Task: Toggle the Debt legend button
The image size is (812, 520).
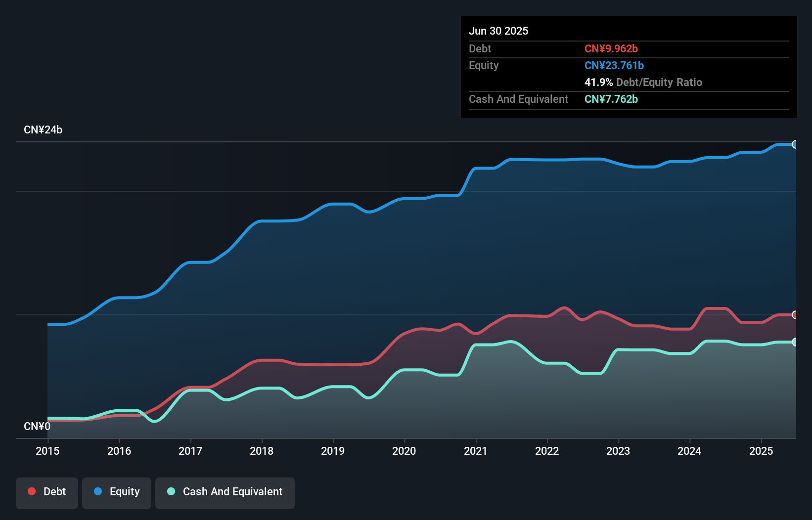Action: click(x=47, y=492)
